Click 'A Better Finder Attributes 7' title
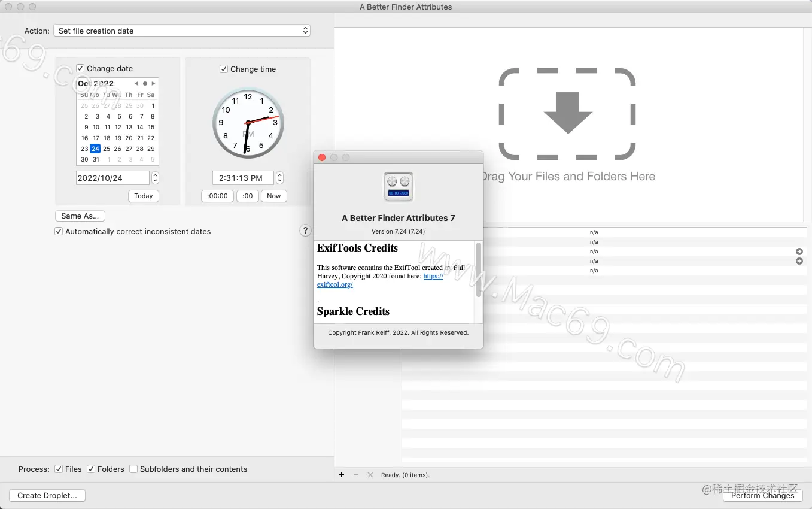This screenshot has width=812, height=509. 399,218
